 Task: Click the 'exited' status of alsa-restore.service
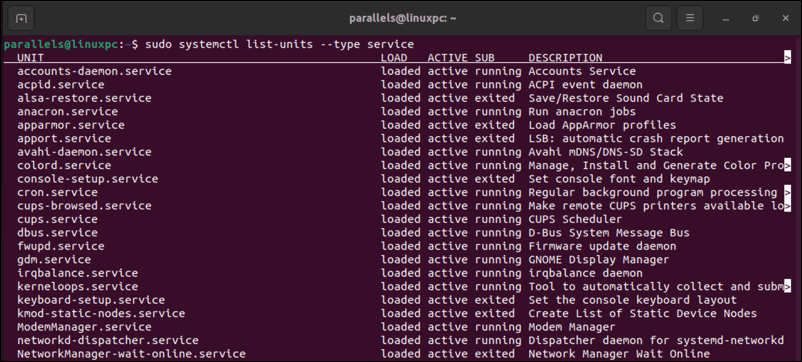coord(495,98)
